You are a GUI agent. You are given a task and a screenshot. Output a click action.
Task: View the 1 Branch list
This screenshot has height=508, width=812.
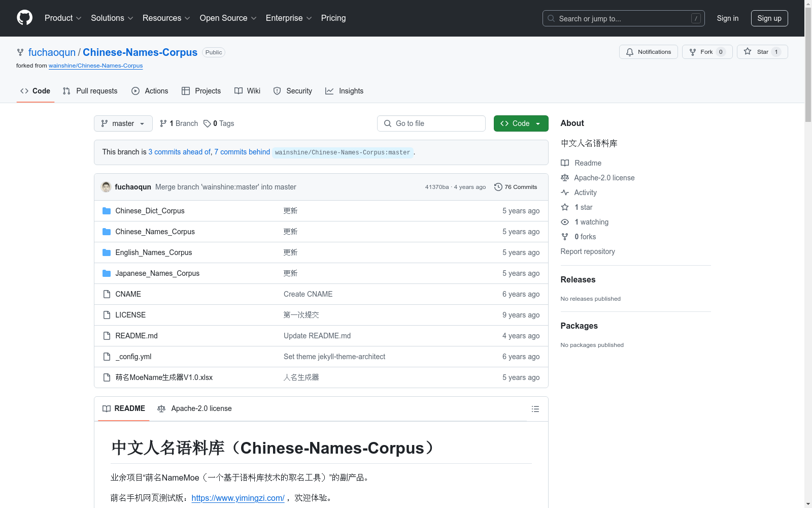(179, 123)
